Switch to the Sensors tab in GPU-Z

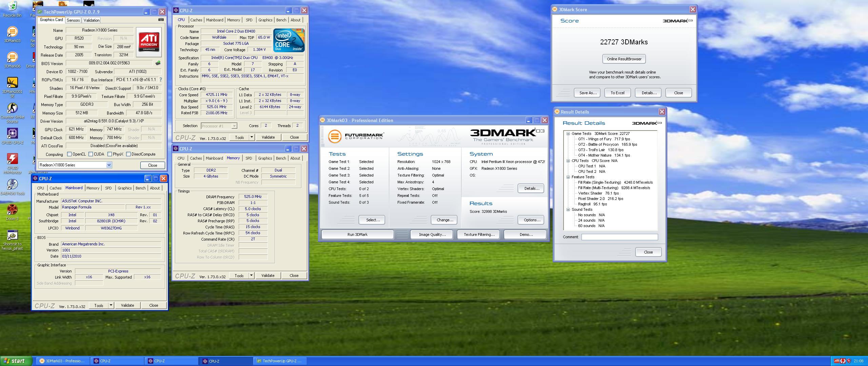coord(73,20)
